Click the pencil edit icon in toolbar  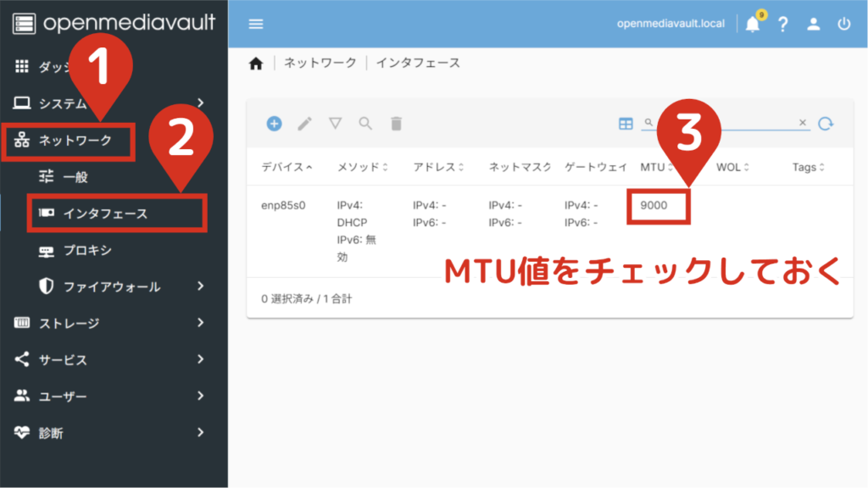[x=304, y=124]
